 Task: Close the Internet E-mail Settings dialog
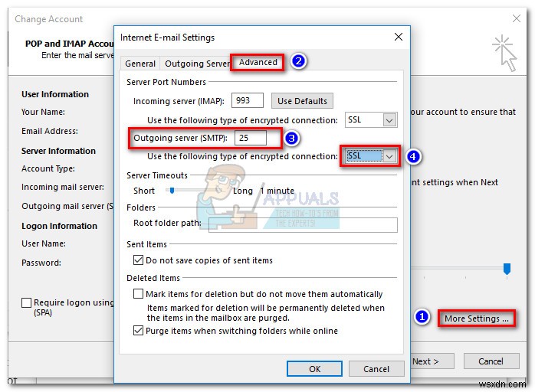(x=398, y=37)
